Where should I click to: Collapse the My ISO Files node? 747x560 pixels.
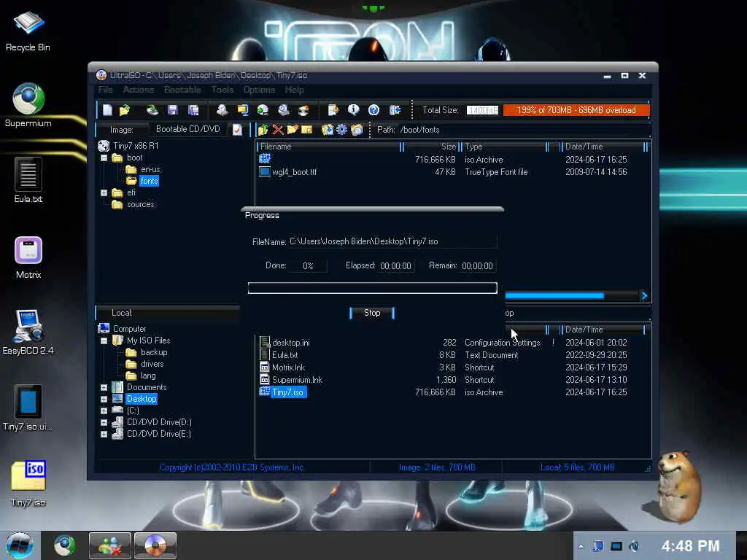(104, 341)
